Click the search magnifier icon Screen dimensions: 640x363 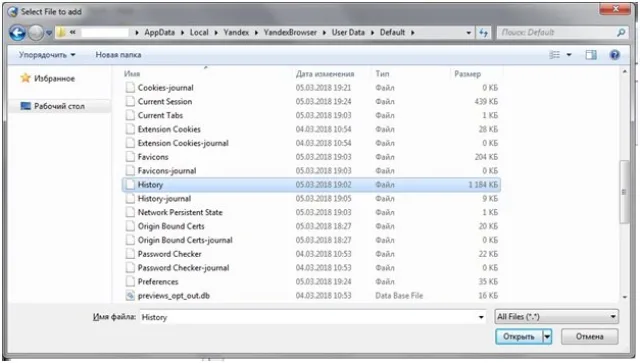(x=621, y=33)
